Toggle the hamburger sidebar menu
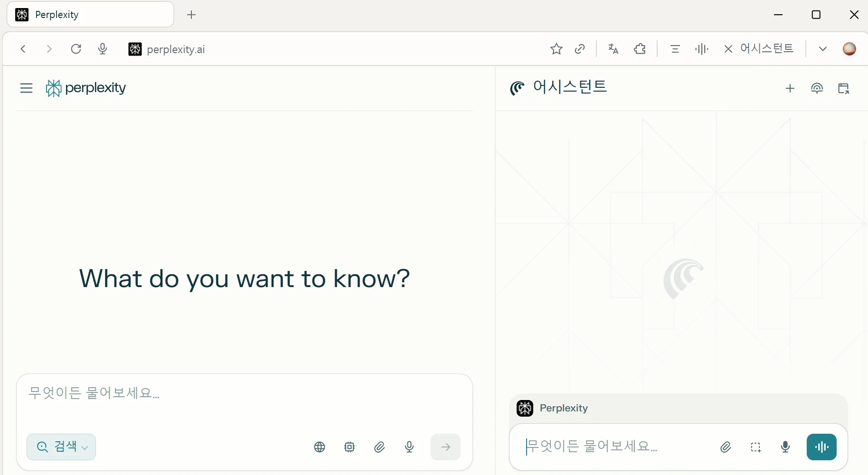This screenshot has height=475, width=868. 27,88
